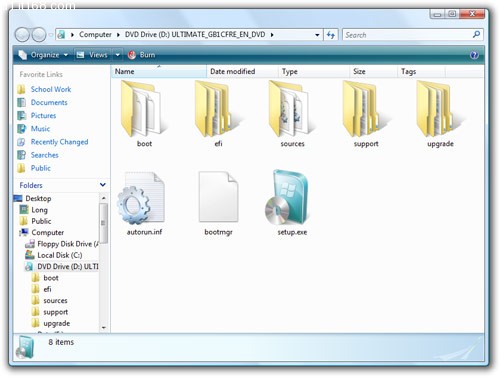Click the Views toolbar button

[93, 55]
